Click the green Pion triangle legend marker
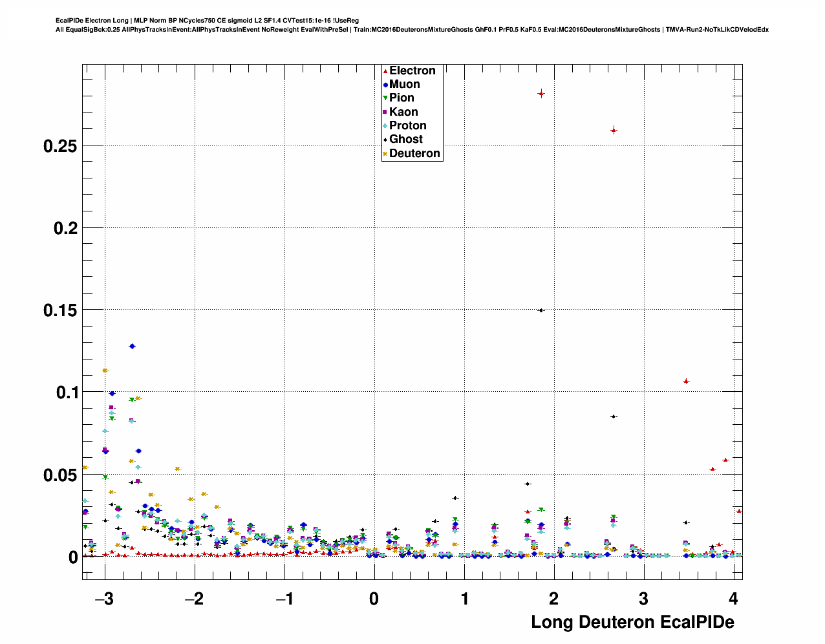 [385, 98]
